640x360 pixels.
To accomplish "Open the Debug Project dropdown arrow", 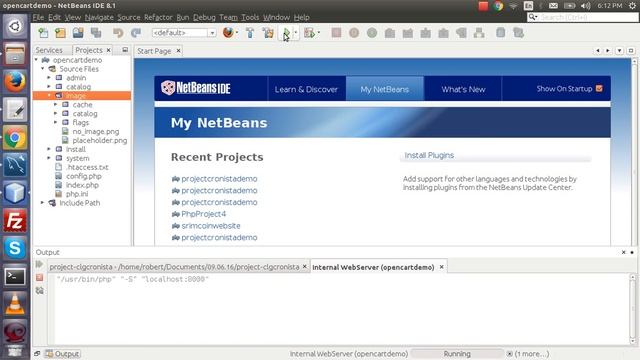I will [319, 33].
